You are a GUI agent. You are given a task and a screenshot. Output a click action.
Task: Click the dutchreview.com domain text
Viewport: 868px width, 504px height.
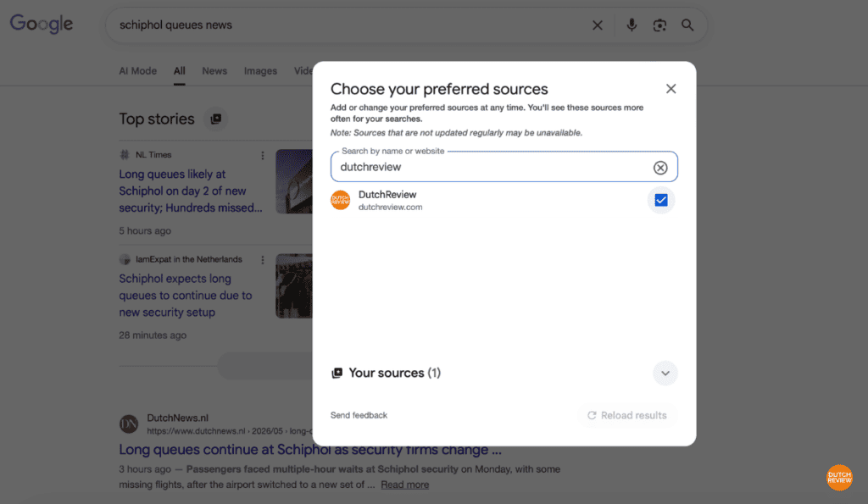390,207
